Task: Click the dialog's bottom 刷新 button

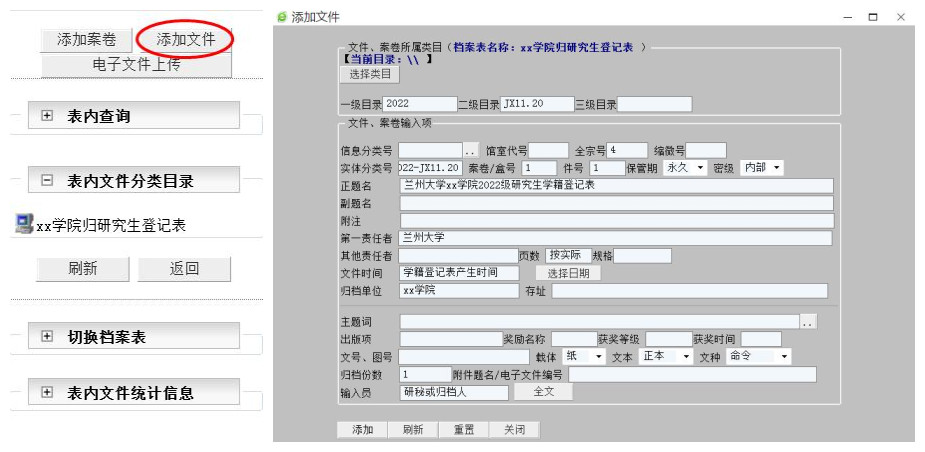Action: click(413, 430)
